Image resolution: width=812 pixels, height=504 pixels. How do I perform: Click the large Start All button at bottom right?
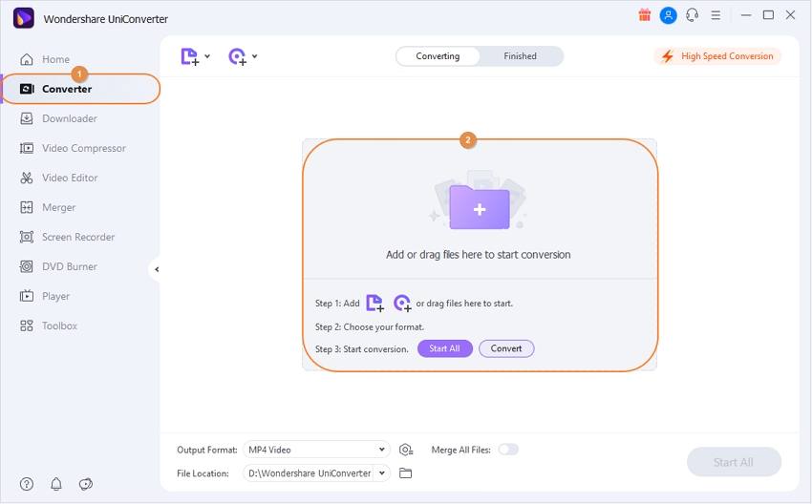(x=734, y=462)
